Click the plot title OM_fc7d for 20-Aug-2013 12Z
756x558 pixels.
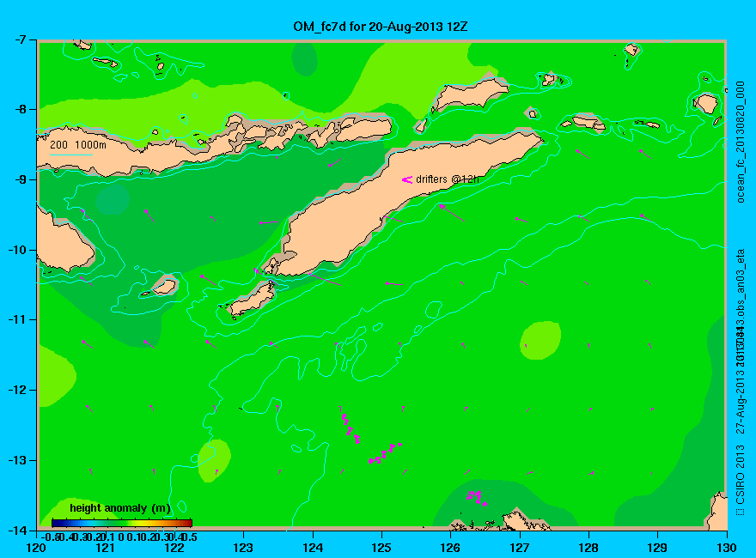(x=380, y=27)
